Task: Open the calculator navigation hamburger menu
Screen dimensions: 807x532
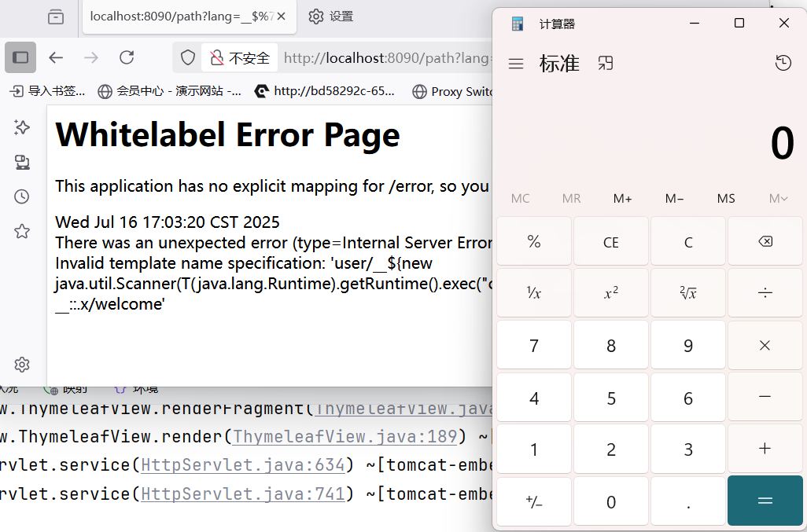Action: [516, 64]
